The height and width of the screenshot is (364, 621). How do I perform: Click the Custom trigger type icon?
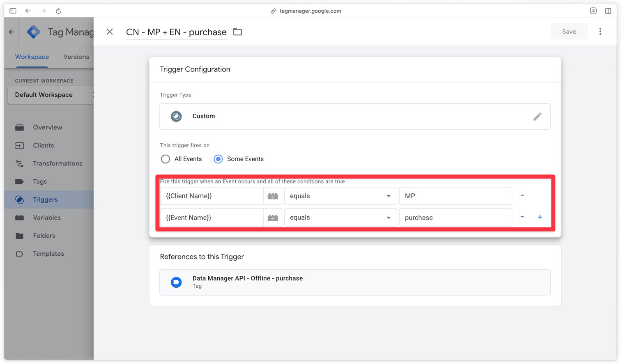pos(176,117)
